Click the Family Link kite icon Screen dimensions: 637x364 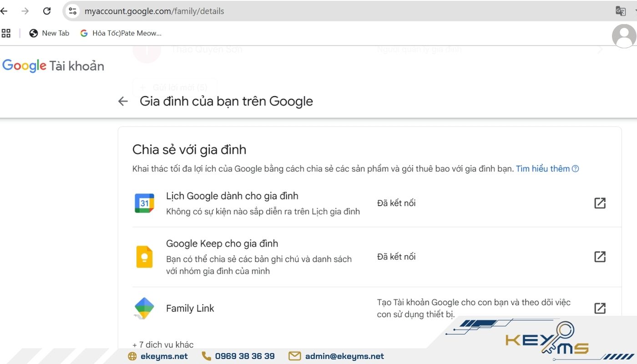click(x=144, y=308)
